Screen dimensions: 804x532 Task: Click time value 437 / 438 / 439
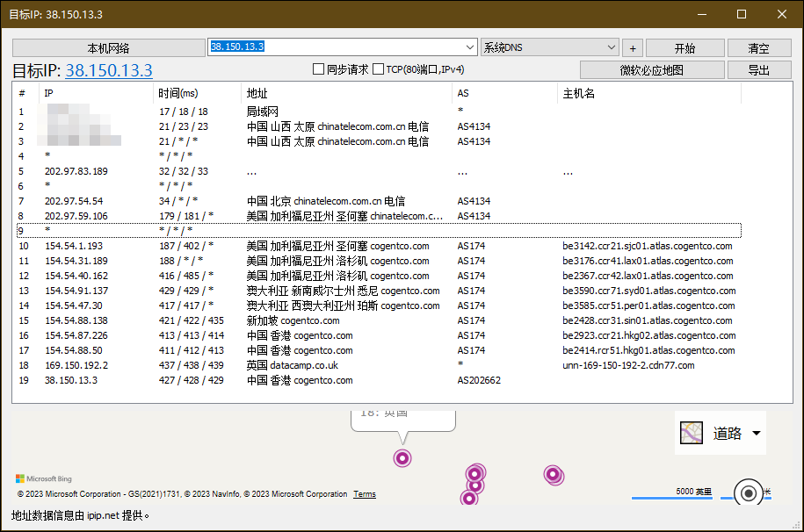192,365
